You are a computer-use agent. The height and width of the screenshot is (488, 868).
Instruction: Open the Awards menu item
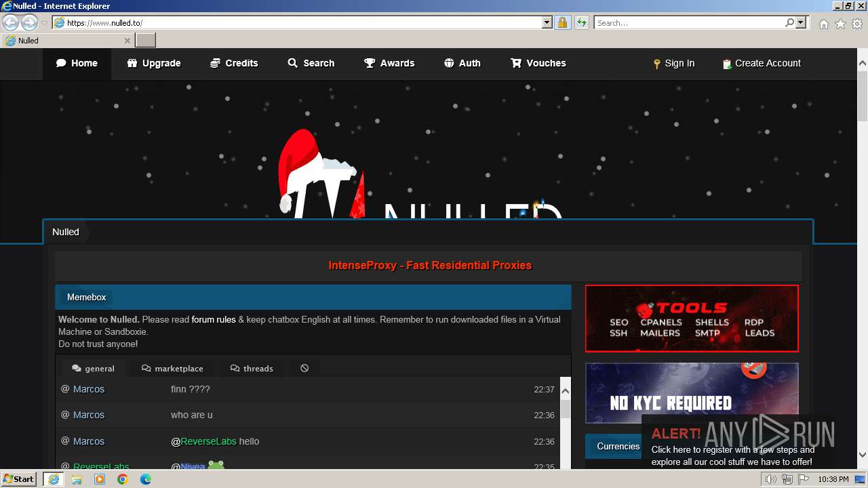389,63
